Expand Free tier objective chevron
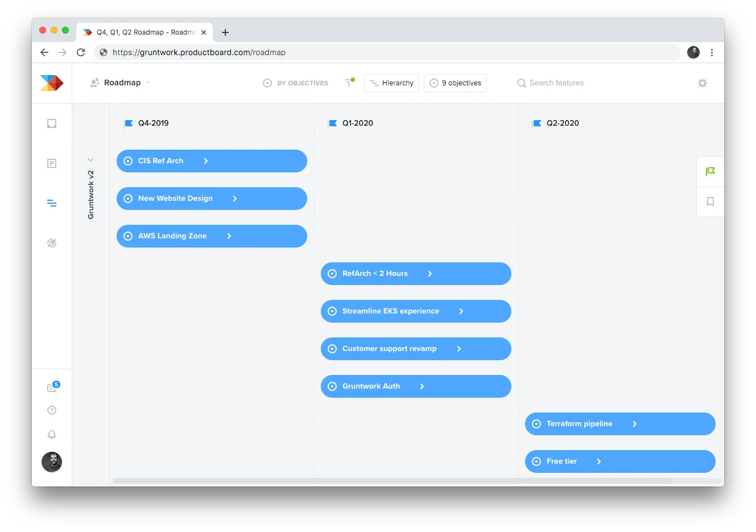Screen dimensions: 756x532 pyautogui.click(x=599, y=461)
